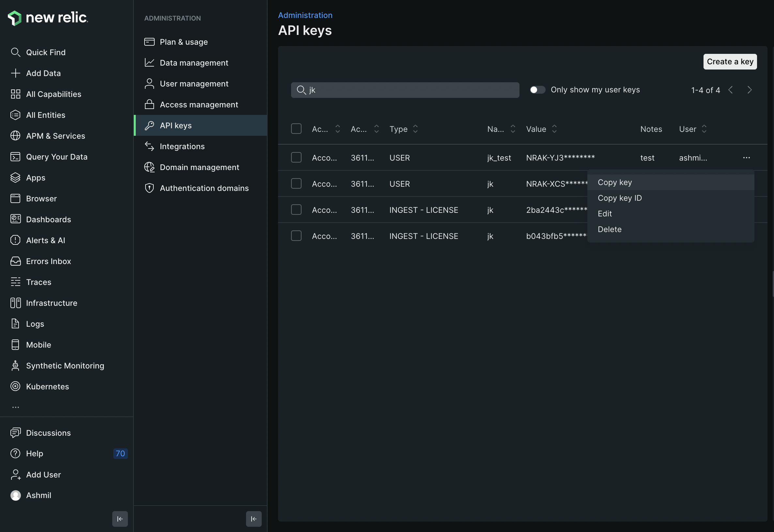Viewport: 774px width, 532px height.
Task: Open Infrastructure servers icon
Action: click(15, 303)
